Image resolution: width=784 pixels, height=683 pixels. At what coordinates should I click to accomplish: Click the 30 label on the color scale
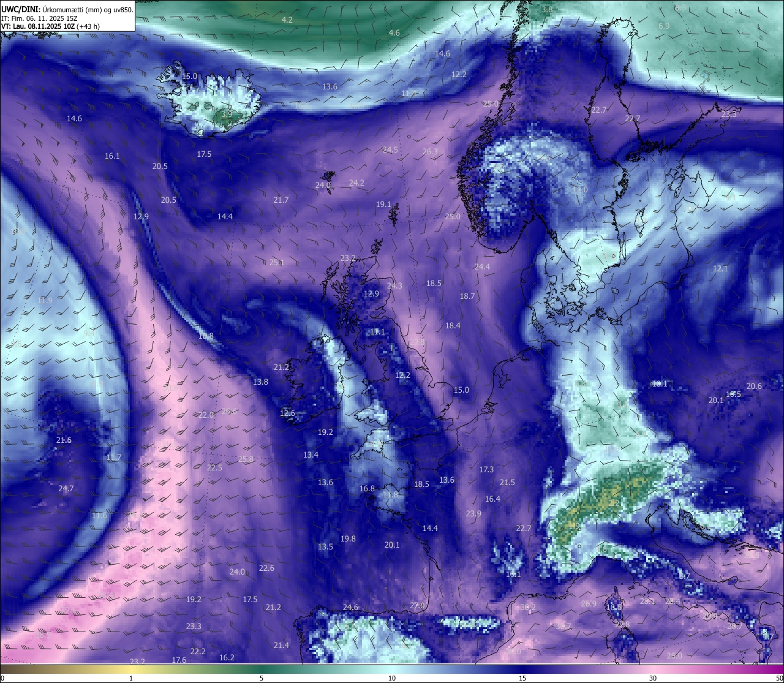[x=653, y=678]
